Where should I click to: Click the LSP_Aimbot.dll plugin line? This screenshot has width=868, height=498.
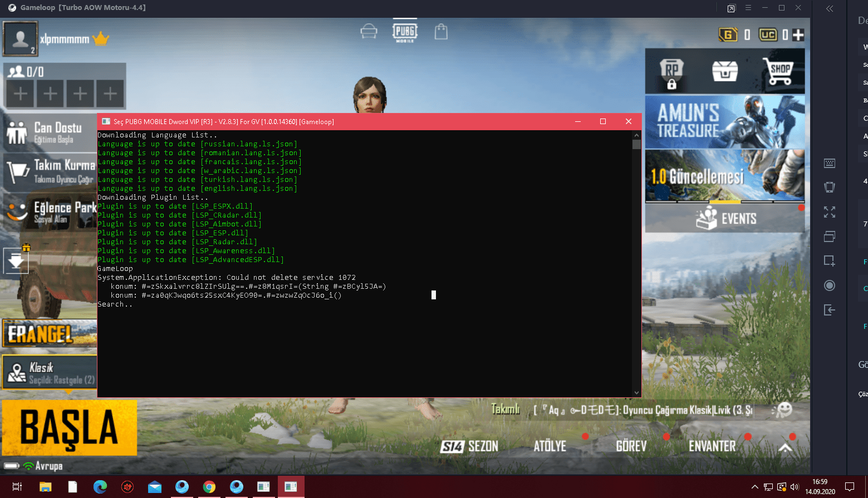179,224
